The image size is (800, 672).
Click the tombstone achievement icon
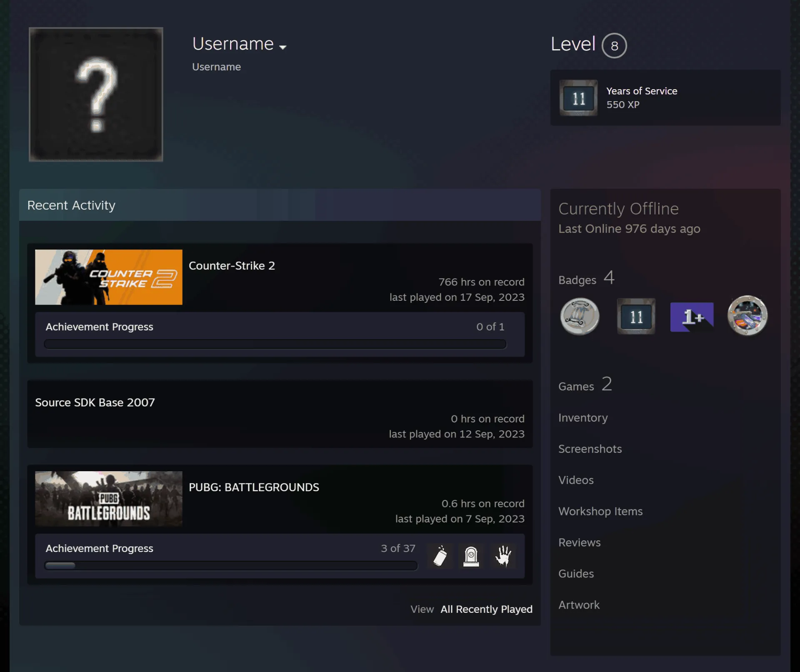pyautogui.click(x=471, y=556)
